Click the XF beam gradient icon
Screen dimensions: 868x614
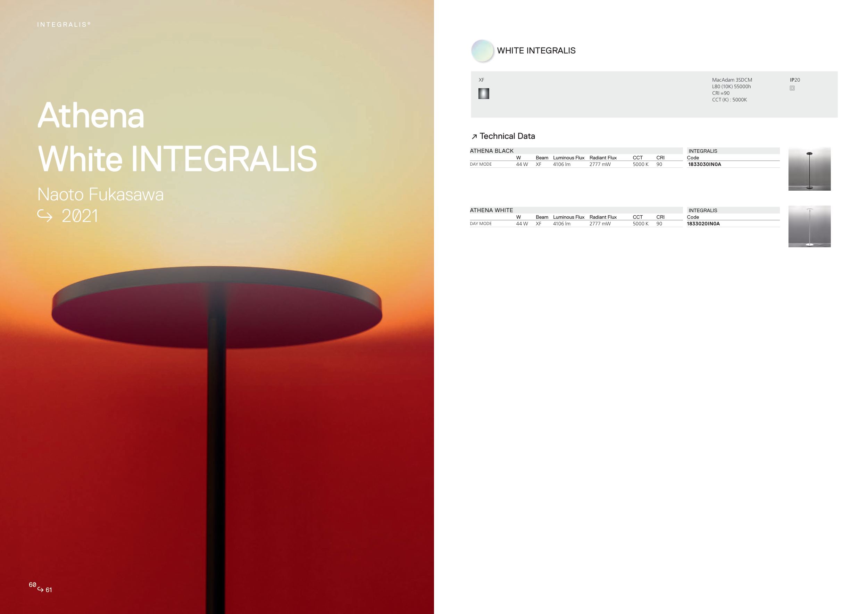click(x=484, y=93)
